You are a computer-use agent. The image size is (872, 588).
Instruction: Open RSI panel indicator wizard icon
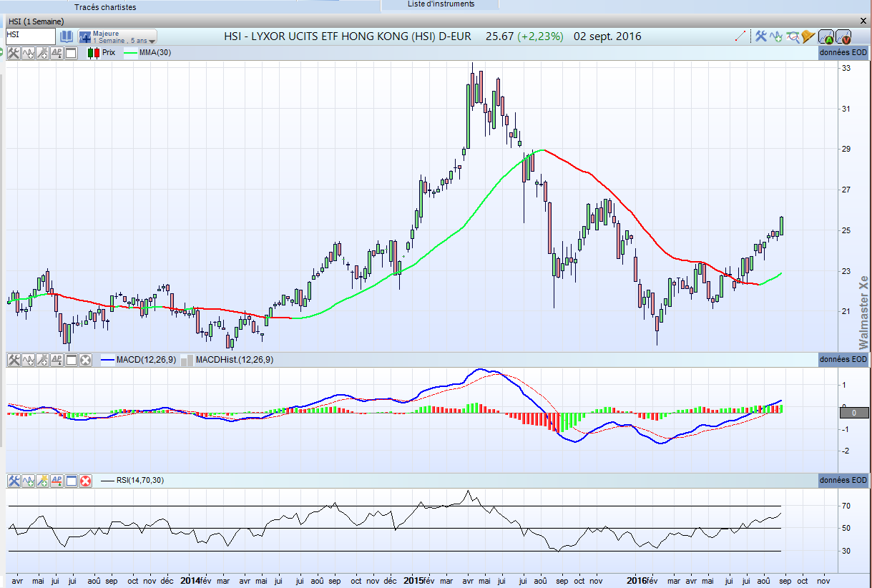coord(42,481)
